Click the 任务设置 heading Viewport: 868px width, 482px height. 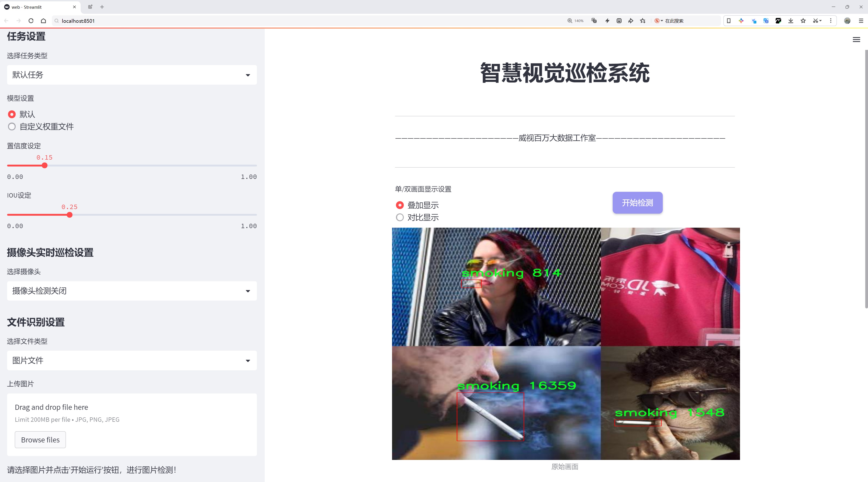[x=26, y=36]
